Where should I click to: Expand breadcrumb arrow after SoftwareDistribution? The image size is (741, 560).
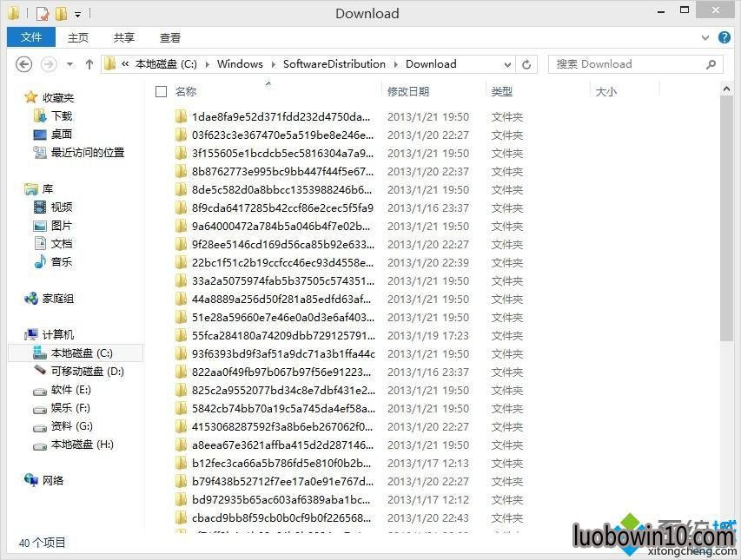(395, 64)
